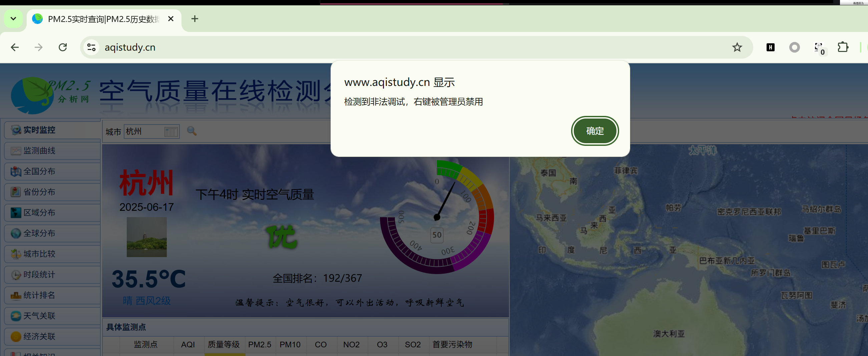This screenshot has width=868, height=356.
Task: Bookmark this page with star icon
Action: pyautogui.click(x=737, y=47)
